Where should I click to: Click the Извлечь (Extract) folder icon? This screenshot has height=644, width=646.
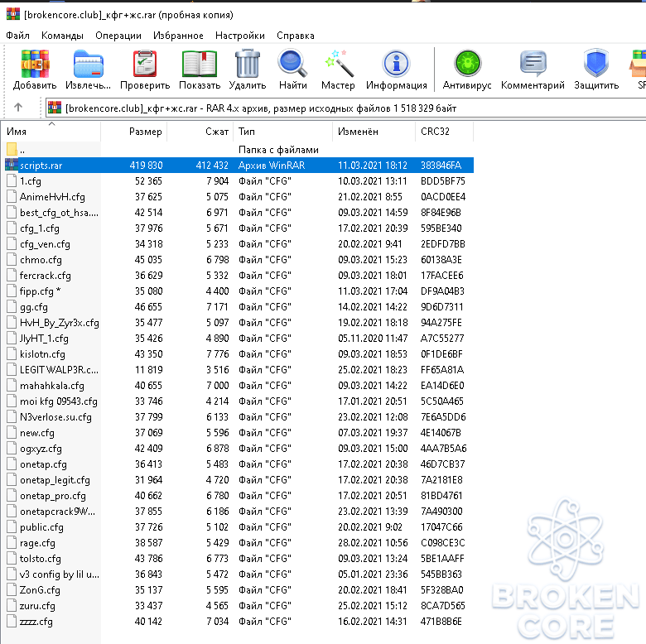click(88, 64)
